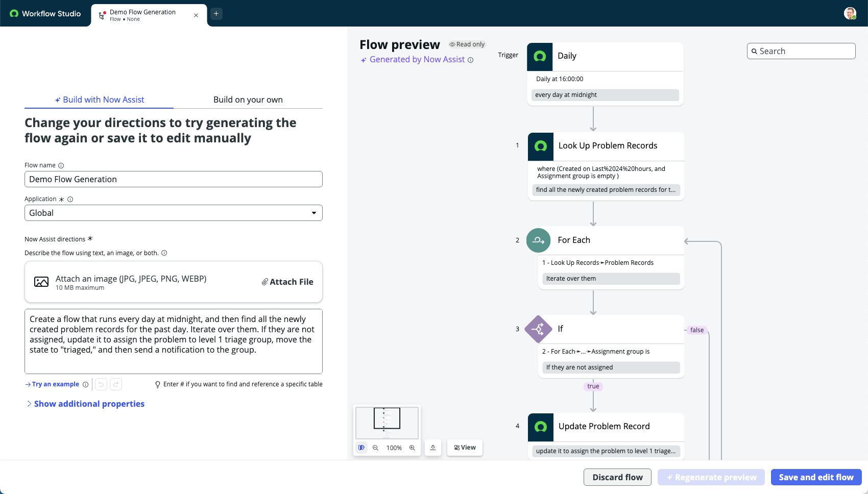Viewport: 868px width, 494px height.
Task: Click the 'If they are not assigned' annotation
Action: pos(611,367)
